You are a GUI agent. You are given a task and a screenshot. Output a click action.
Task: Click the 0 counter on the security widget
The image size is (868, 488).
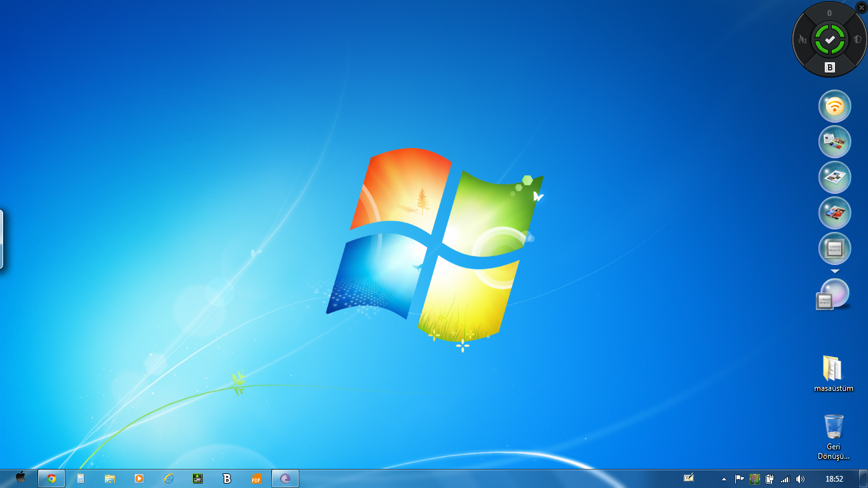pyautogui.click(x=829, y=13)
